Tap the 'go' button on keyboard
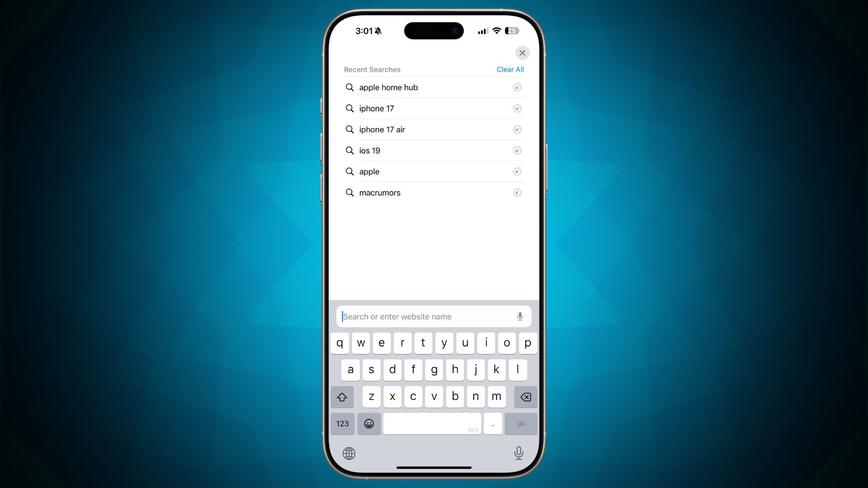868x488 pixels. point(520,423)
